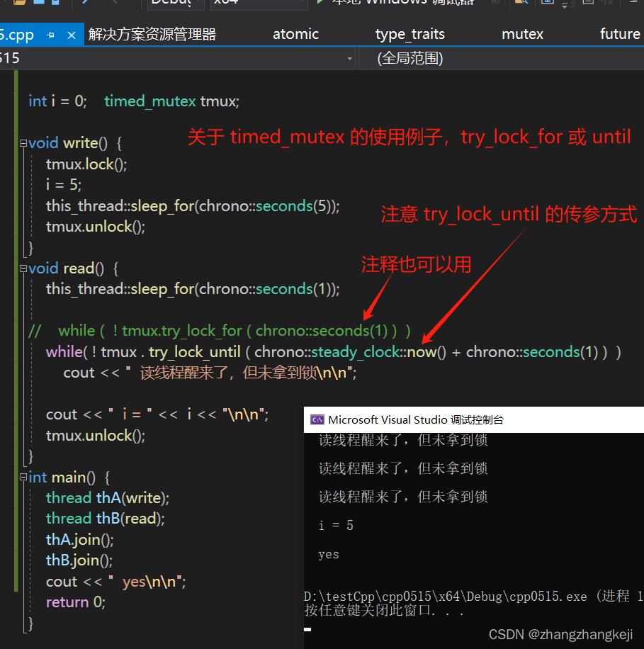Click the commented try_lock_for while line
Screen dimensions: 644x649
pos(220,331)
